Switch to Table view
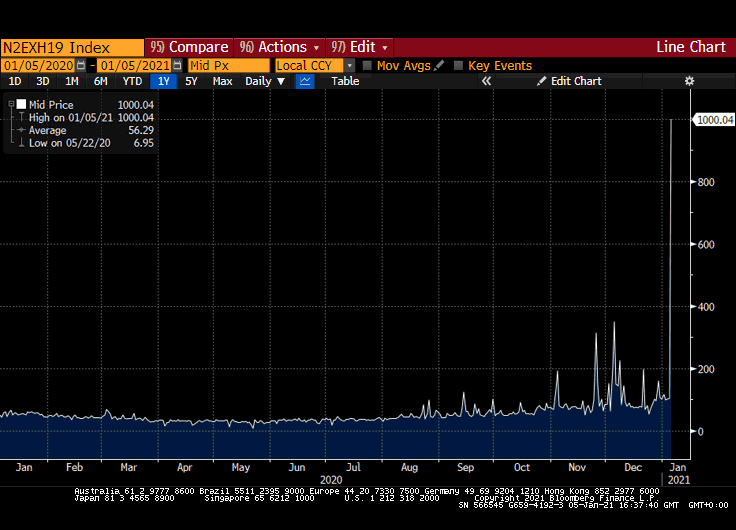The width and height of the screenshot is (736, 530). tap(345, 81)
